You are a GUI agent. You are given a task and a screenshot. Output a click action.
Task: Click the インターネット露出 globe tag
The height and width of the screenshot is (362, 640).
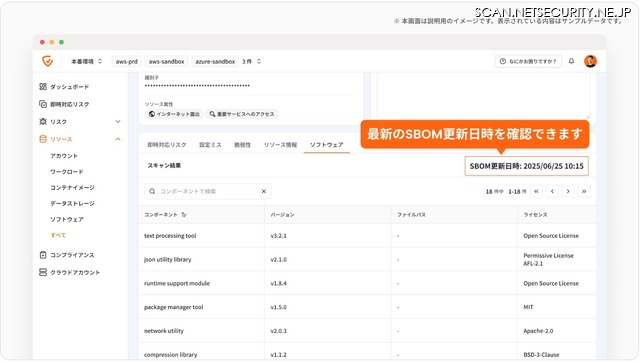[x=174, y=114]
